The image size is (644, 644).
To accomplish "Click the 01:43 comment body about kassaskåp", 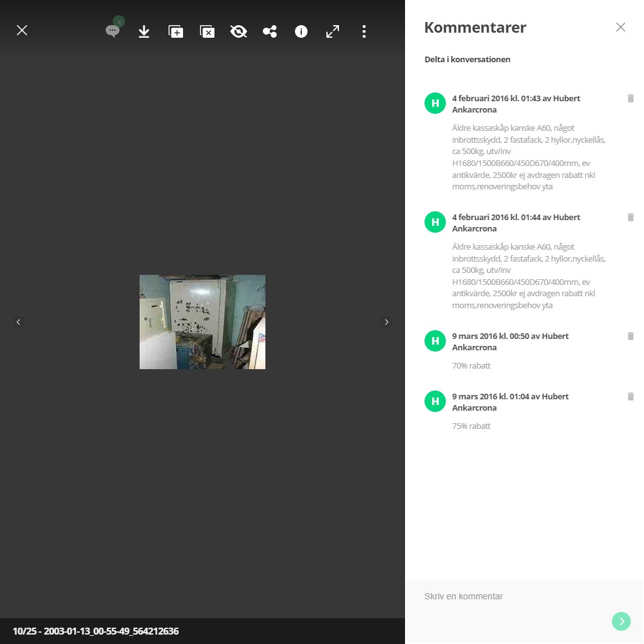I will pyautogui.click(x=528, y=157).
